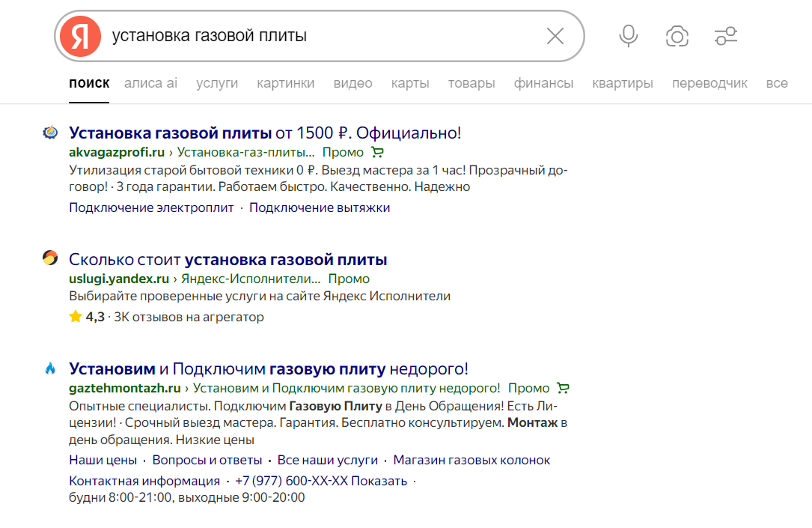
Task: Click cart icon next to akvagazprofi Промо
Action: click(x=377, y=152)
